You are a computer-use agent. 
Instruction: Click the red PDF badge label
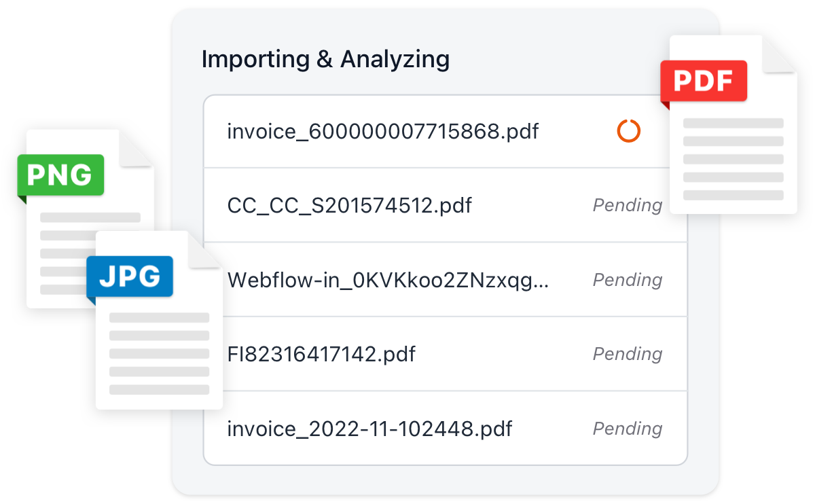click(704, 81)
